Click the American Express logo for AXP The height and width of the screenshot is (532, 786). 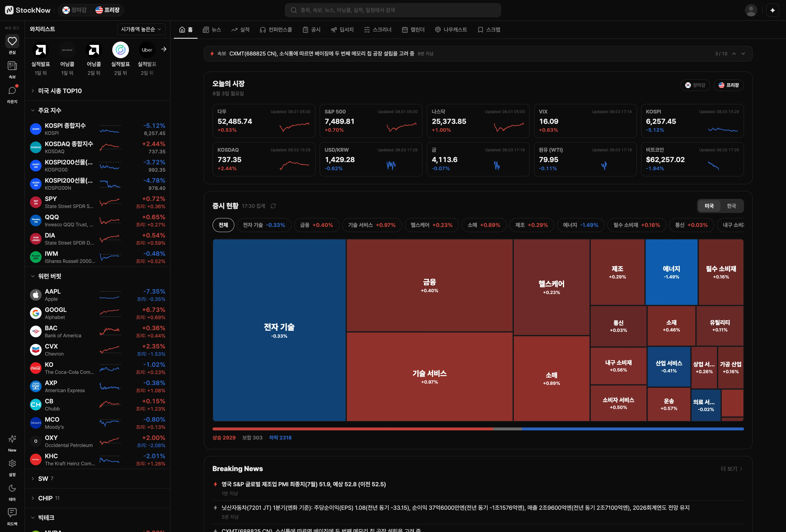point(36,386)
